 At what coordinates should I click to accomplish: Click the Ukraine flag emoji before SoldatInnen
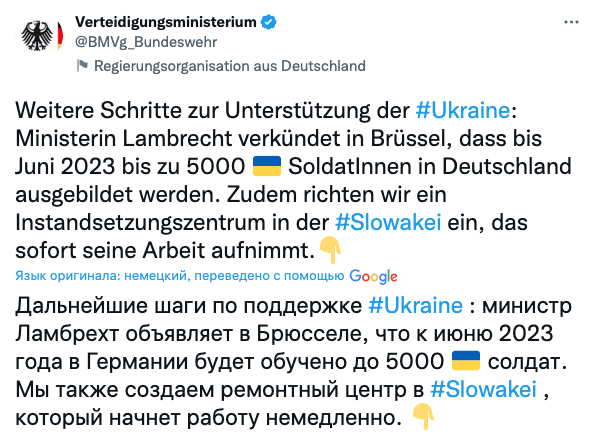click(x=267, y=166)
